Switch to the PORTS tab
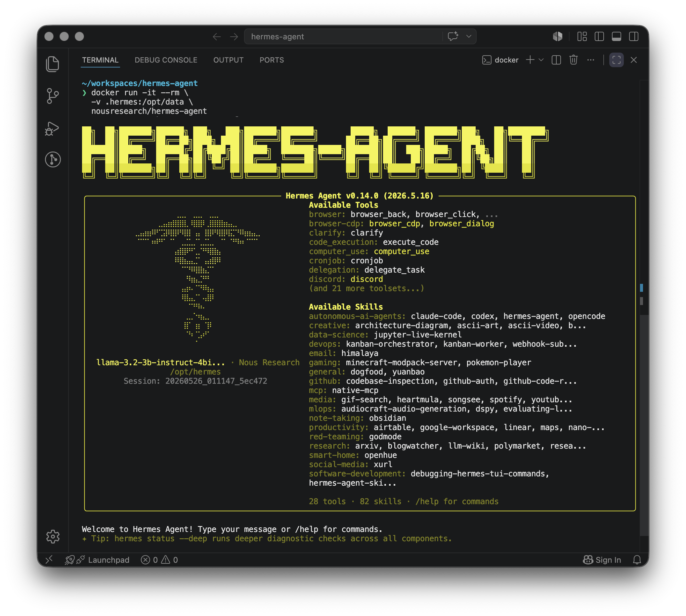The height and width of the screenshot is (616, 686). click(272, 60)
